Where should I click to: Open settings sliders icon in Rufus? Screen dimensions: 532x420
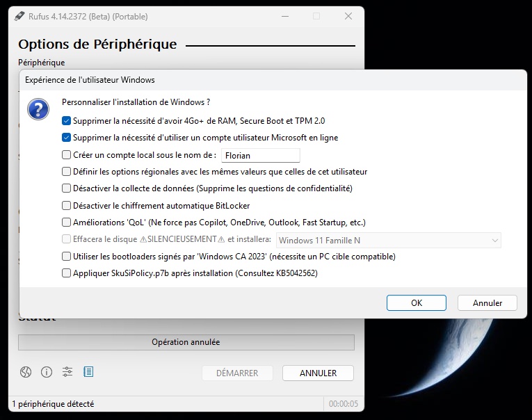(67, 372)
